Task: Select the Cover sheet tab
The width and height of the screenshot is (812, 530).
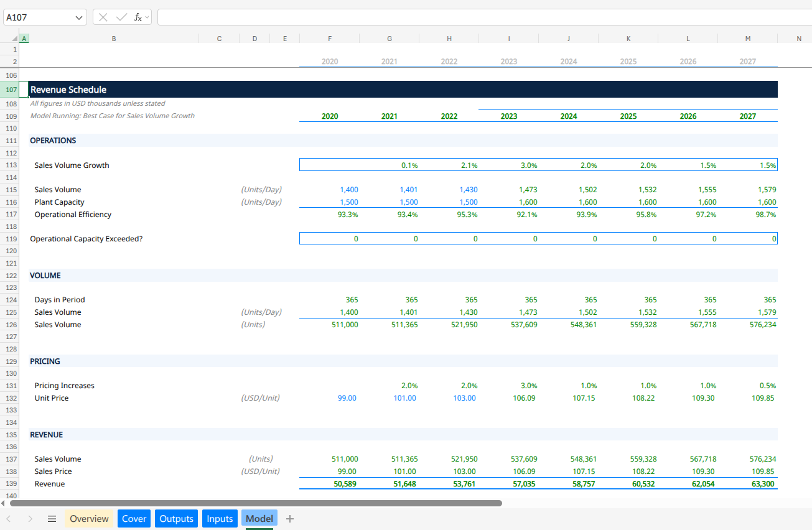Action: pyautogui.click(x=134, y=519)
